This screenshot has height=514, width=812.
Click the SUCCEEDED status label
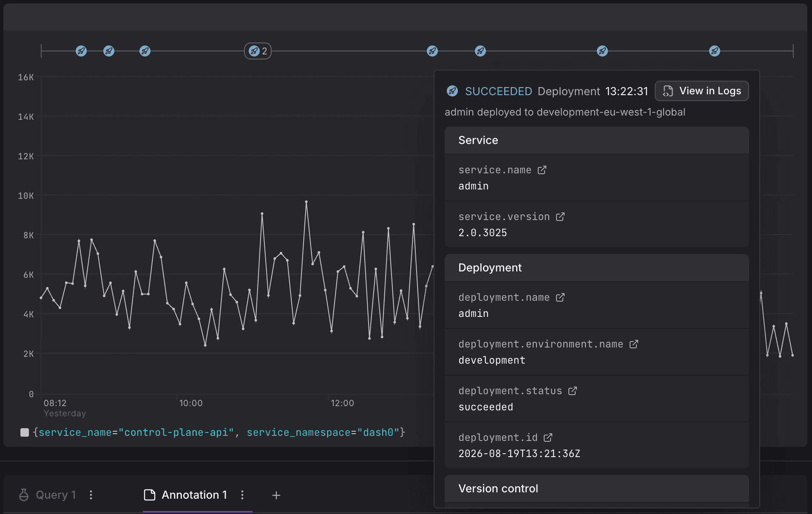pyautogui.click(x=499, y=91)
